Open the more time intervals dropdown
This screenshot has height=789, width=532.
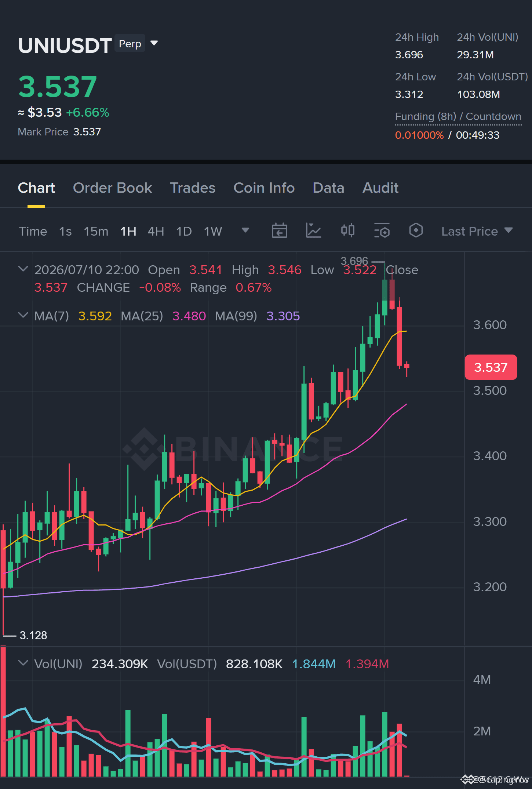(x=245, y=230)
